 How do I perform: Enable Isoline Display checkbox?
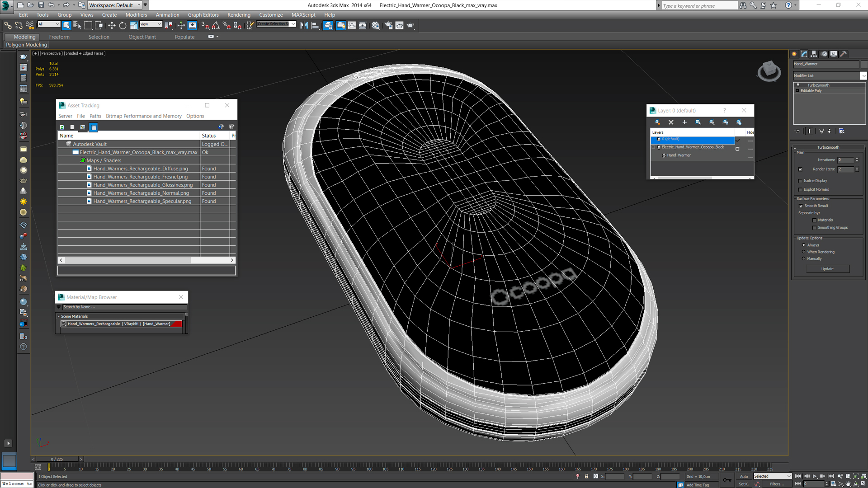[800, 181]
